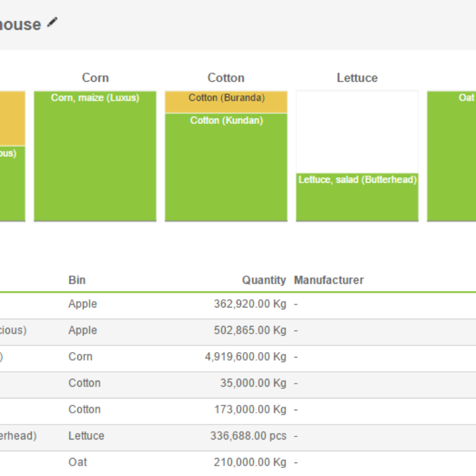Click the 35,000.00 Kg quantity cell
476x476 pixels.
tap(253, 383)
